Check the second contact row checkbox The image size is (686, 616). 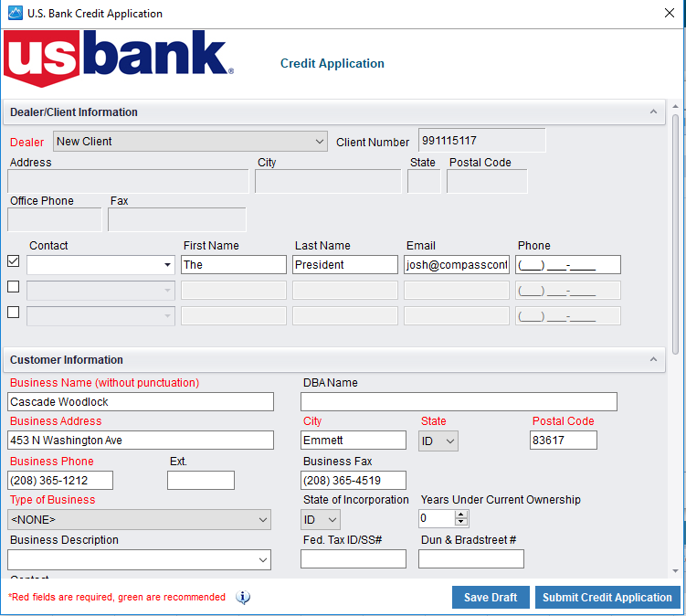coord(14,287)
